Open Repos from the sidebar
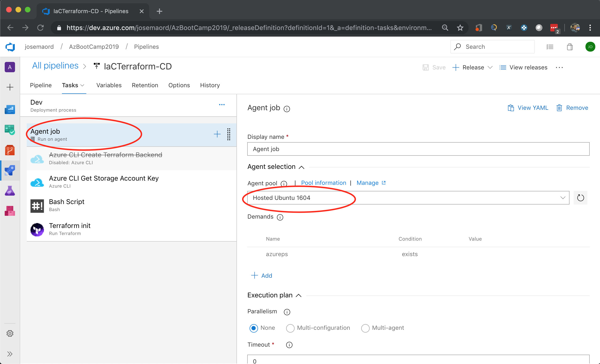 pos(10,150)
